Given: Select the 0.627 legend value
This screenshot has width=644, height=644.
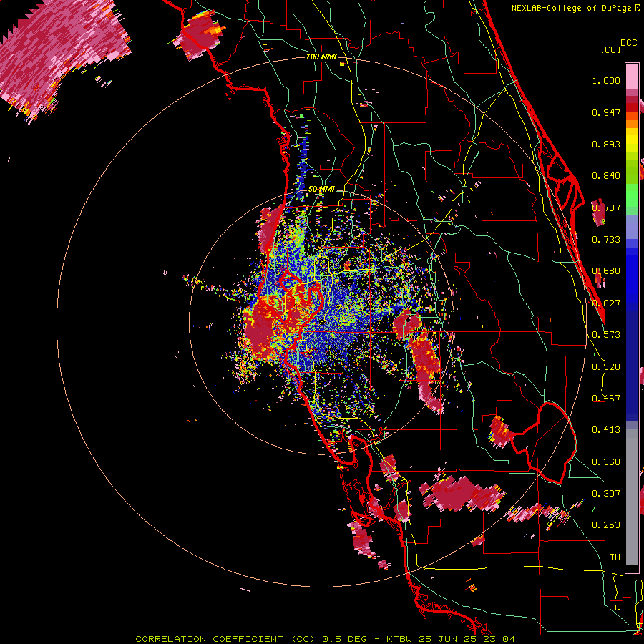Looking at the screenshot, I should (x=606, y=303).
